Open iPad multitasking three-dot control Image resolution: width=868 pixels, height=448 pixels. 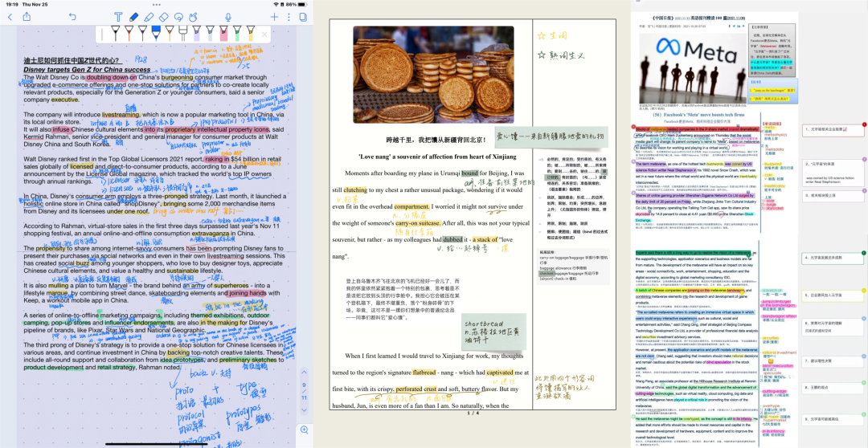155,3
